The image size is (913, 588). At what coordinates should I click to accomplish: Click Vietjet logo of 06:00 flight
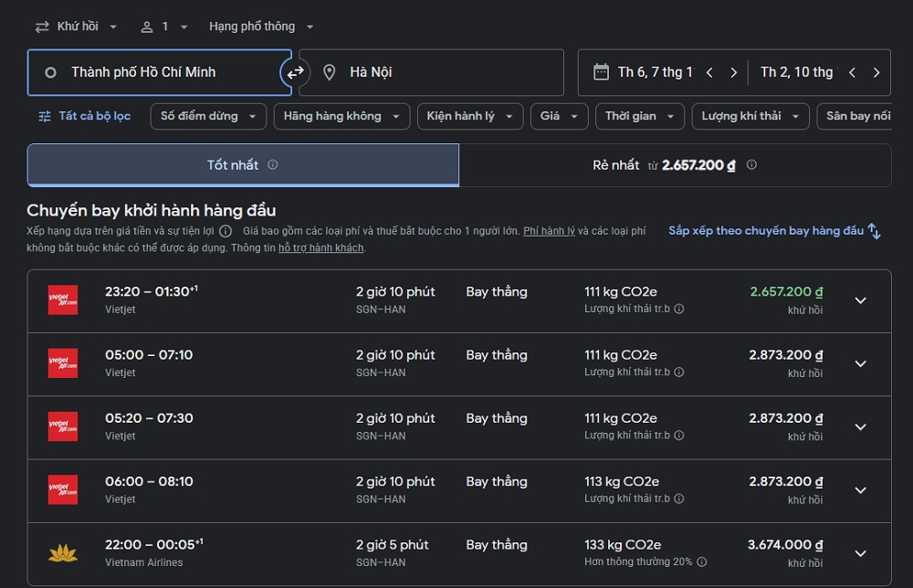pos(63,490)
